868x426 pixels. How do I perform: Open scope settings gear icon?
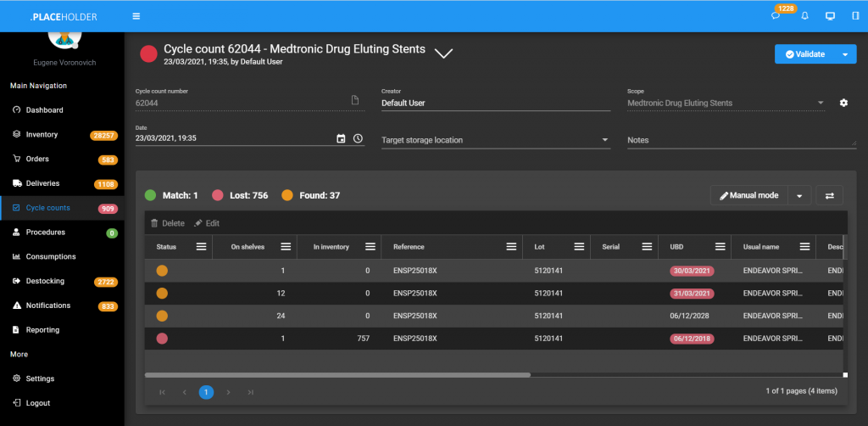[843, 103]
